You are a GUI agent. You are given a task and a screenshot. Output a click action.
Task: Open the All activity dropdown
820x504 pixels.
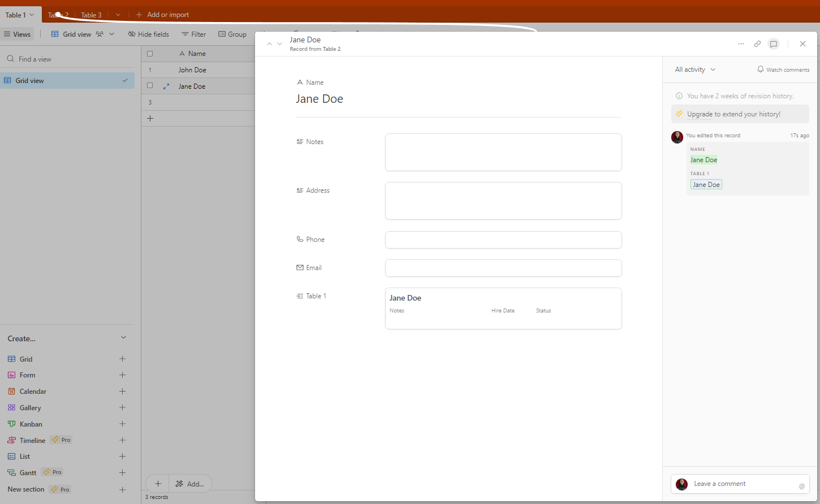(x=695, y=69)
